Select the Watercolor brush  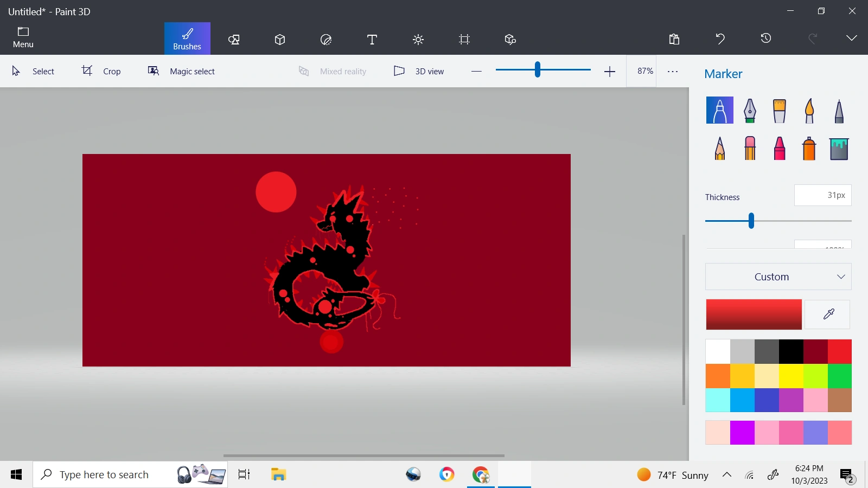[x=808, y=110]
